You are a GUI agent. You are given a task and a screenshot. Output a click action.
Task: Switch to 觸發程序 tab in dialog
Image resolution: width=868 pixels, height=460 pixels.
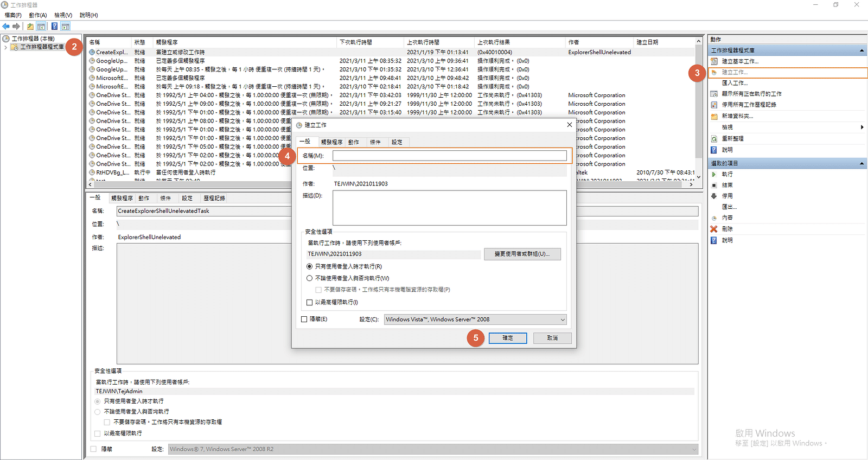tap(331, 142)
